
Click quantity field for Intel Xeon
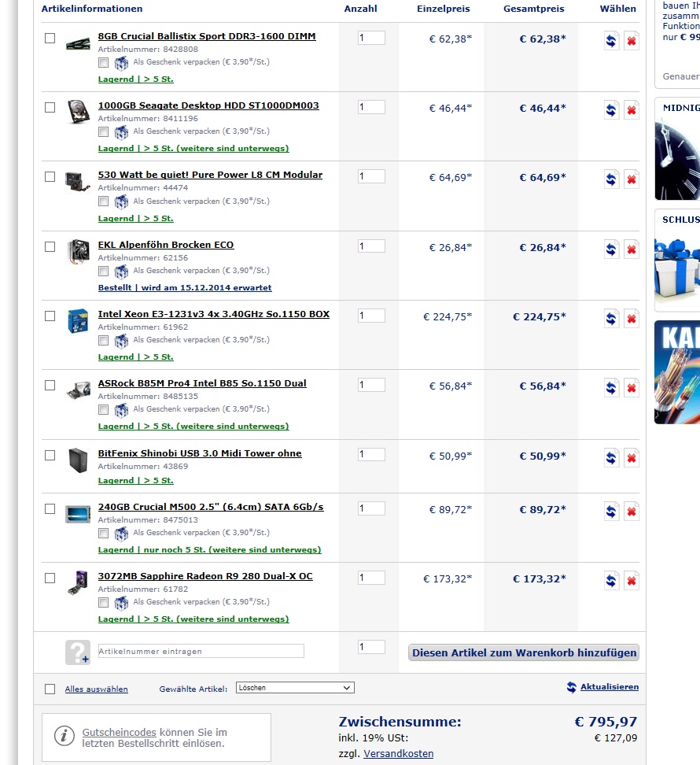[371, 316]
